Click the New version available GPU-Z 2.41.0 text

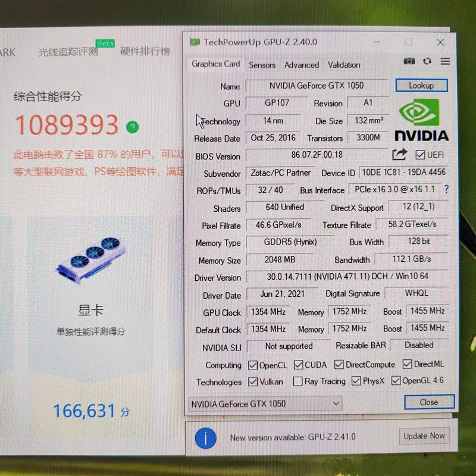tap(293, 437)
